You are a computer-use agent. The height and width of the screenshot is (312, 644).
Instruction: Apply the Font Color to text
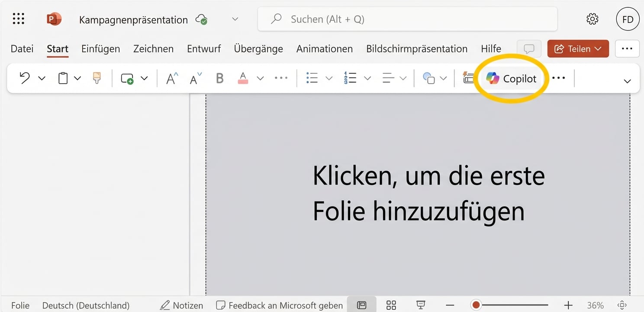click(242, 78)
